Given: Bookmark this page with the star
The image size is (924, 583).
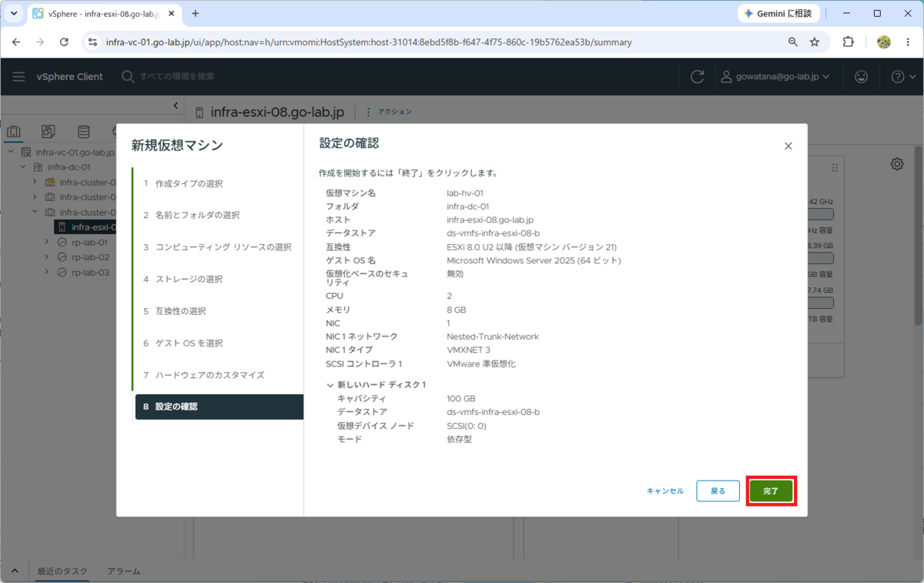Looking at the screenshot, I should [x=815, y=42].
